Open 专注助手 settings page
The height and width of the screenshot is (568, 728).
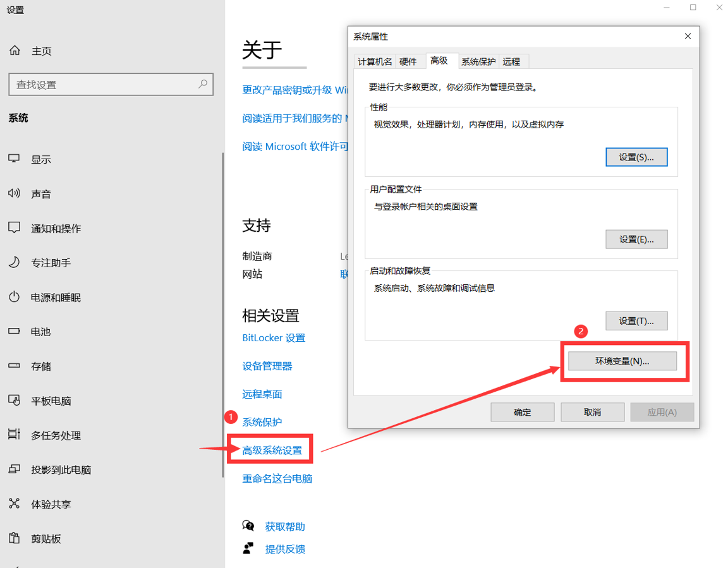click(x=51, y=263)
